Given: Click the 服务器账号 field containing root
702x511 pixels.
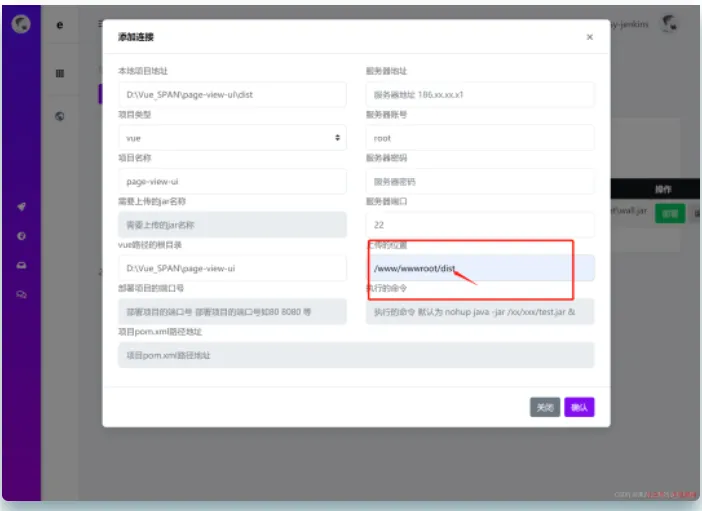Looking at the screenshot, I should (x=480, y=138).
